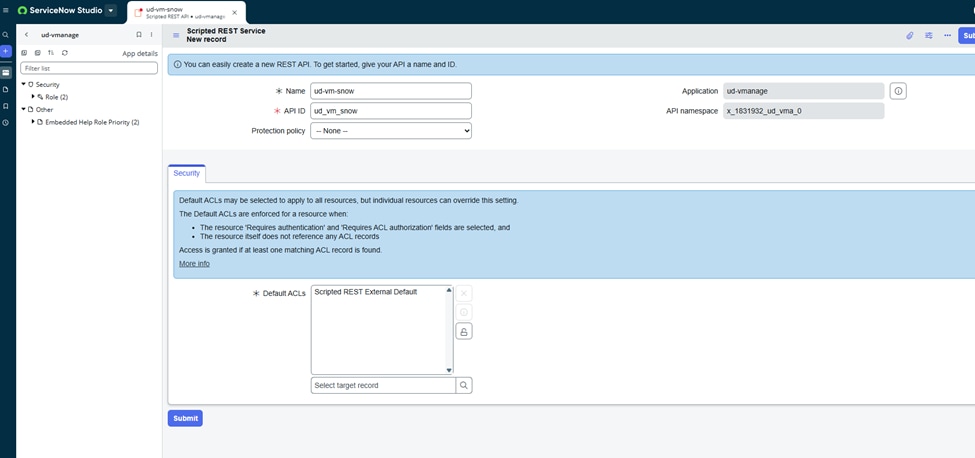Open search in the left rail

click(6, 35)
